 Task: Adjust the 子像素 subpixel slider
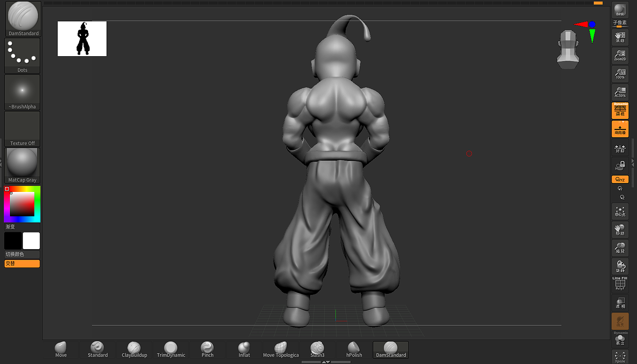[620, 24]
